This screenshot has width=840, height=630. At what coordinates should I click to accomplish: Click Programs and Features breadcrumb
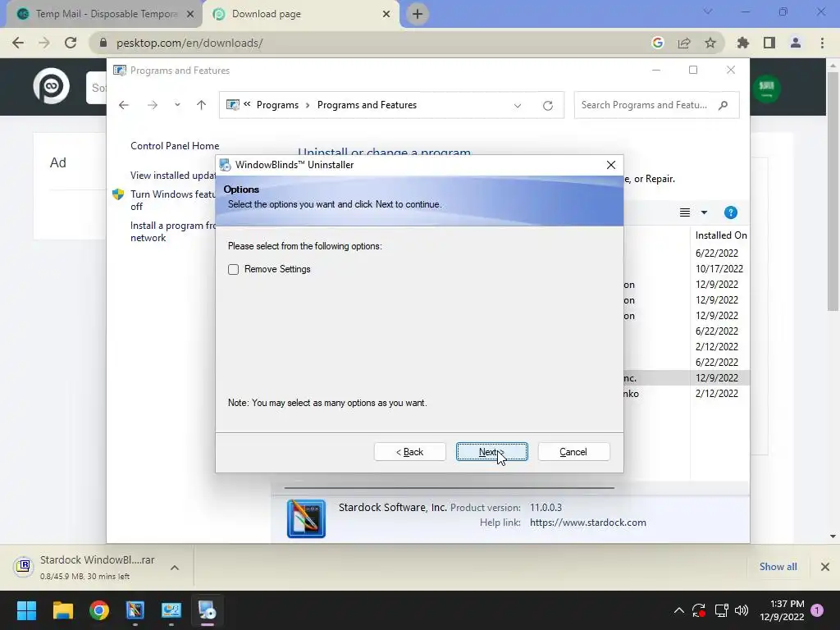click(367, 105)
